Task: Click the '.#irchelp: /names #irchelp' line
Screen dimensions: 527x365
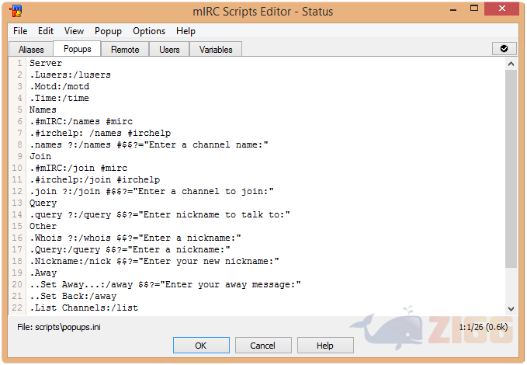Action: pyautogui.click(x=100, y=133)
